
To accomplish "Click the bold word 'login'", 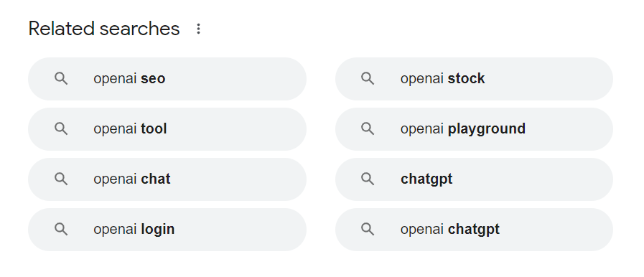I will 158,230.
